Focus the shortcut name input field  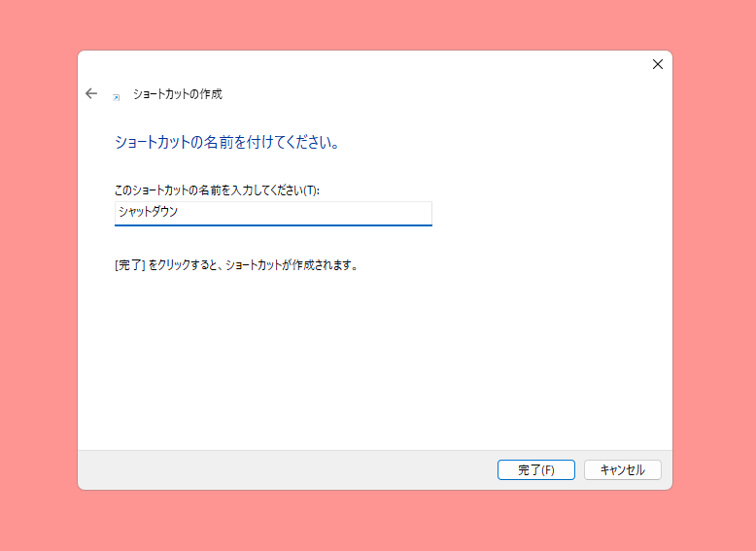click(273, 213)
